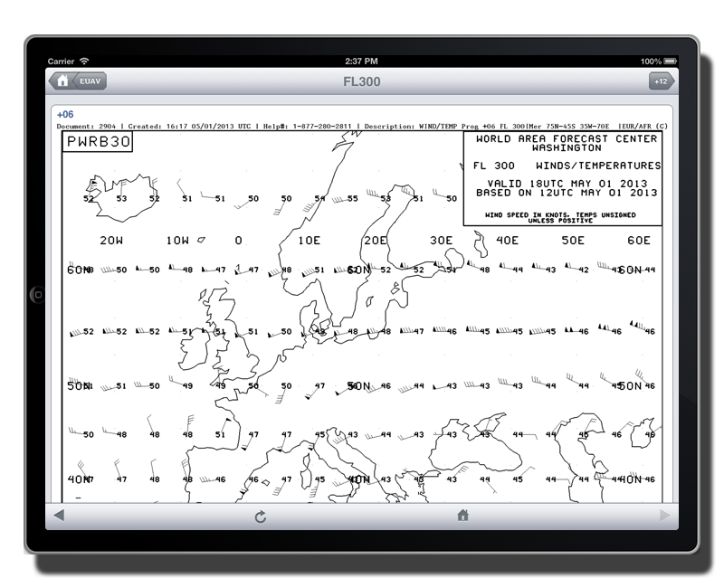This screenshot has height=588, width=724.
Task: Tap the +06 forecast label above chart
Action: point(64,115)
